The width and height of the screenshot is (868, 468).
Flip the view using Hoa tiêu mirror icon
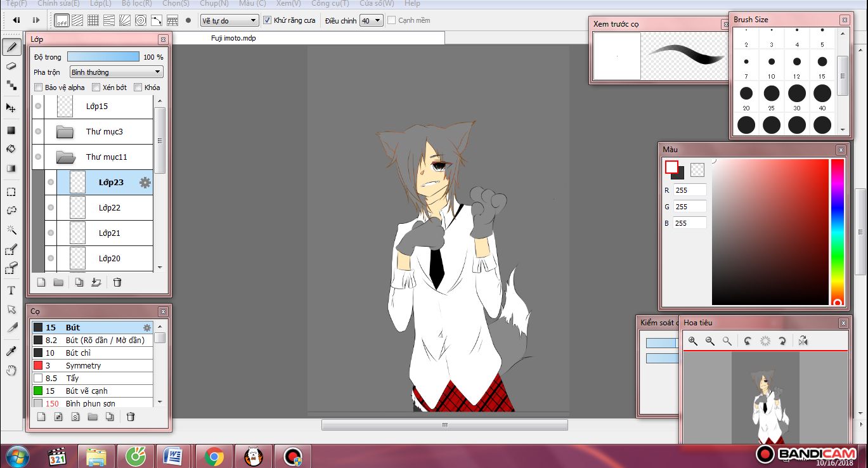coord(803,341)
